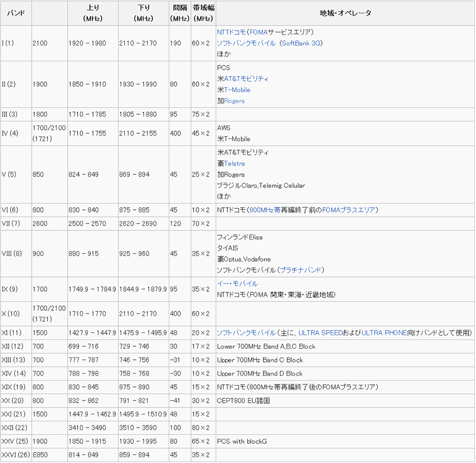Screen dimensions: 476x463
Task: Click the 地域・オペレータ column header
Action: point(345,13)
